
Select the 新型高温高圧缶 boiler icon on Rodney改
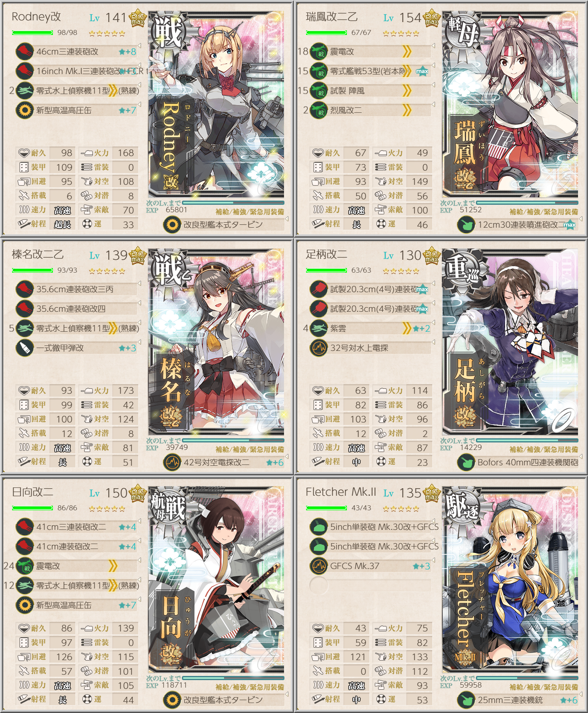[x=25, y=110]
